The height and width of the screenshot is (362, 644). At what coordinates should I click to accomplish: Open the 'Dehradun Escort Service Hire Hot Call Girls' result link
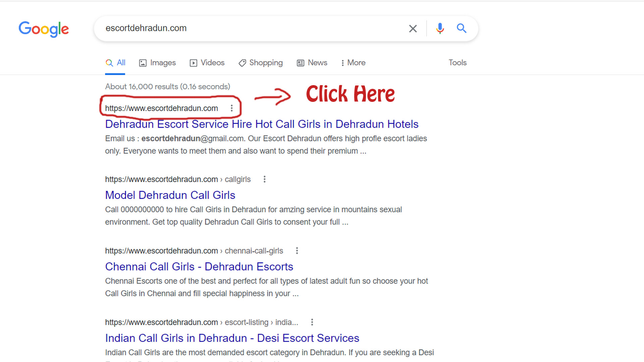[x=262, y=124]
